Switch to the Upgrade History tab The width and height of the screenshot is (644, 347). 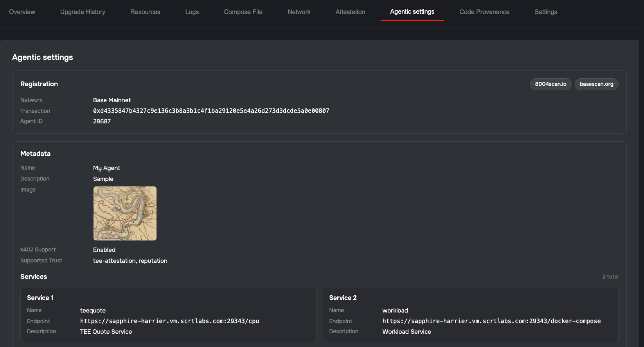coord(83,12)
